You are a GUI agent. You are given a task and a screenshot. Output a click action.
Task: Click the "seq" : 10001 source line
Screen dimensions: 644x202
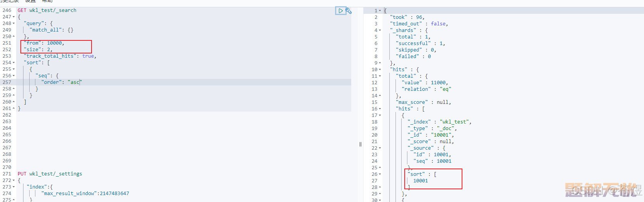tap(432, 161)
